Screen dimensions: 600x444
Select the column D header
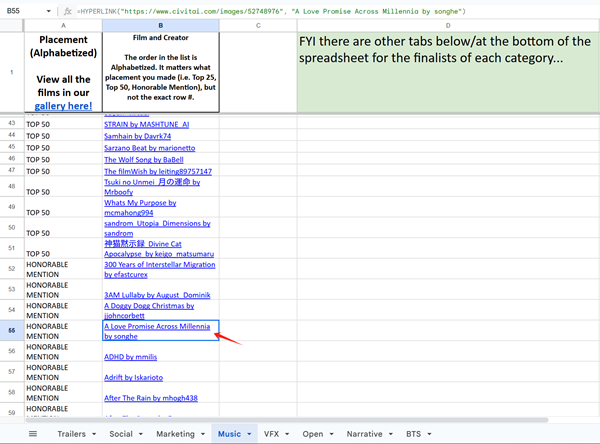click(x=447, y=24)
